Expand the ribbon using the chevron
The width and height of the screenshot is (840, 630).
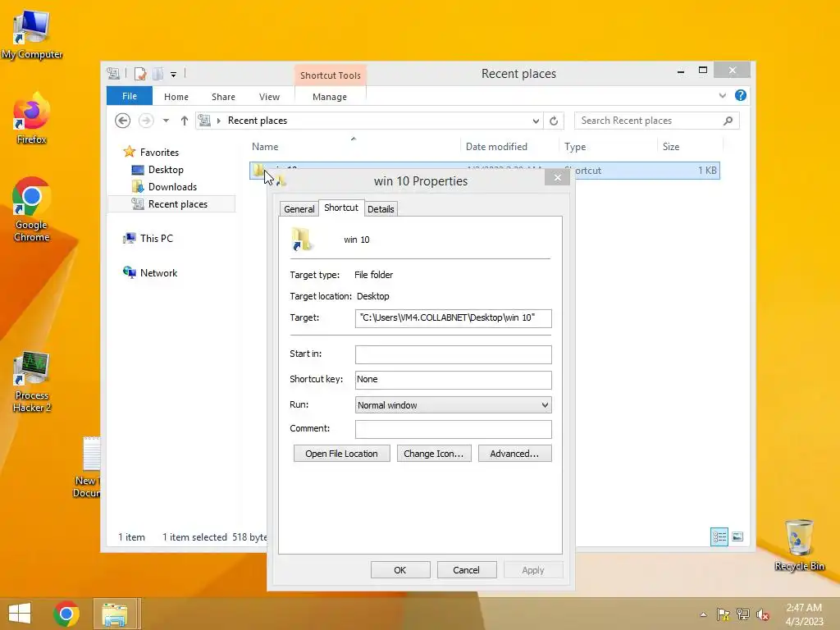[722, 95]
